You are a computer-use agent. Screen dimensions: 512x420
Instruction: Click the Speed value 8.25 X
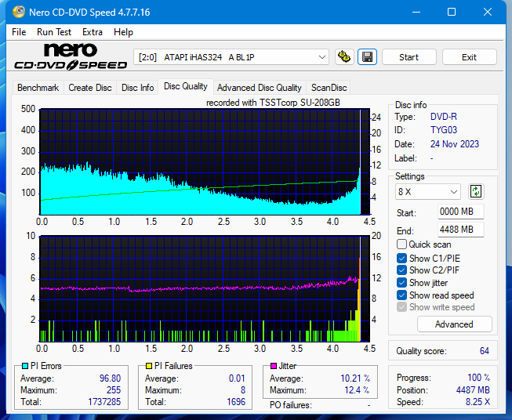(478, 402)
